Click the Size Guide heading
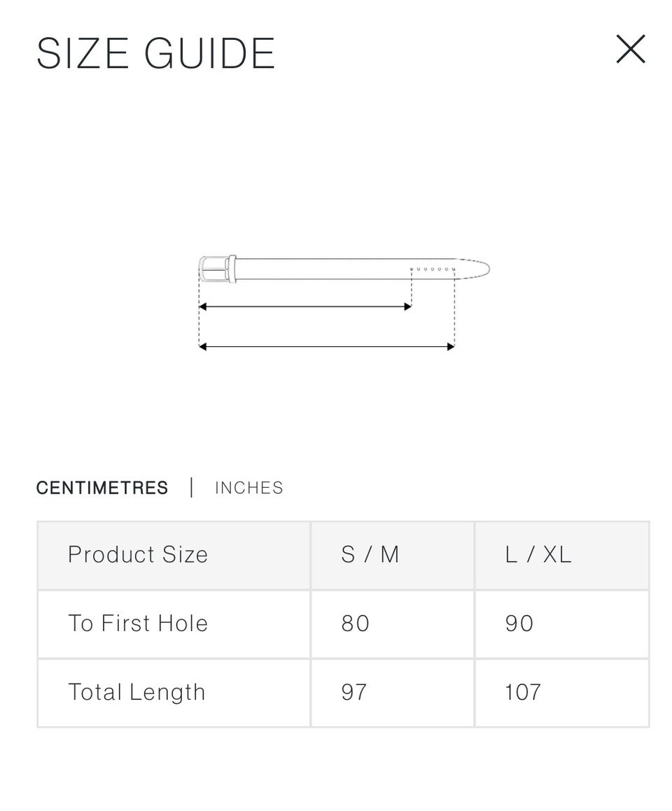 click(155, 53)
